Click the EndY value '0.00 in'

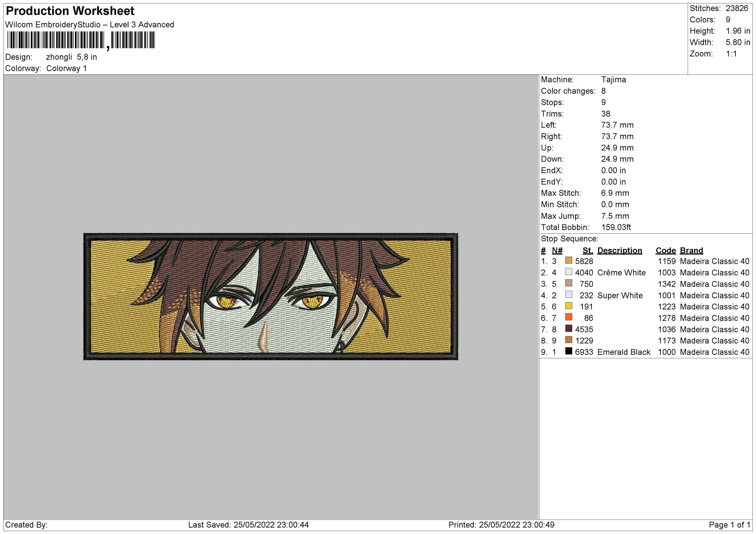(x=613, y=182)
